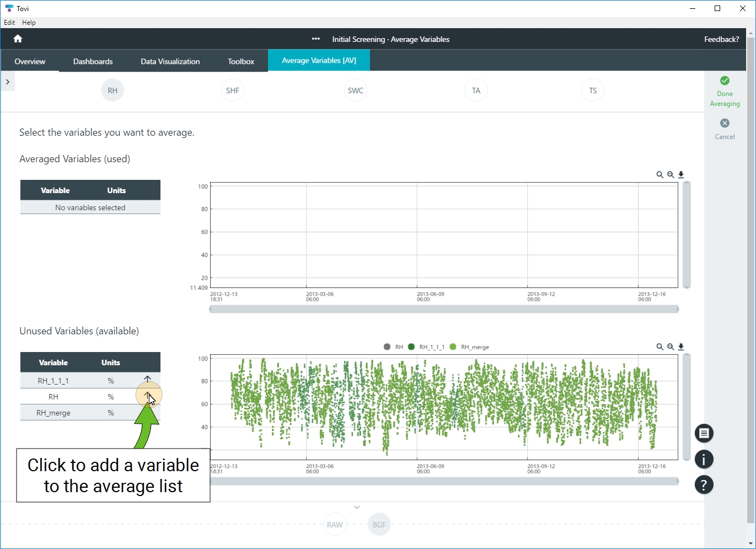Open the info icon button

pyautogui.click(x=704, y=459)
